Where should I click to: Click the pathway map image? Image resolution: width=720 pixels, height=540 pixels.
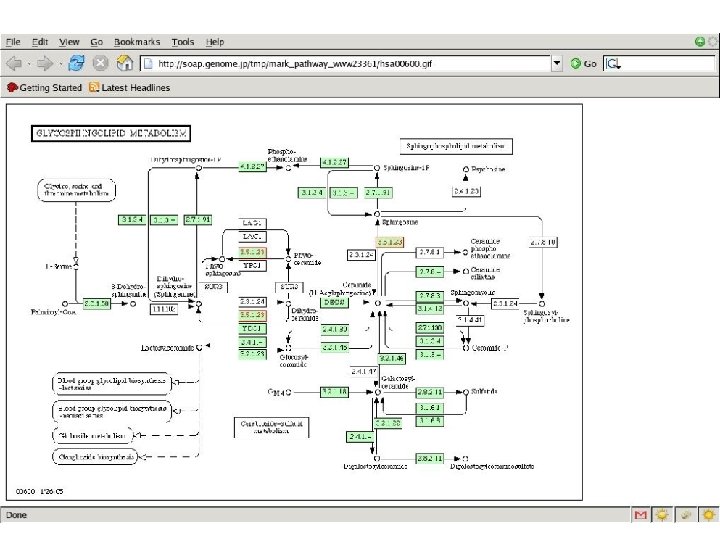[x=294, y=302]
